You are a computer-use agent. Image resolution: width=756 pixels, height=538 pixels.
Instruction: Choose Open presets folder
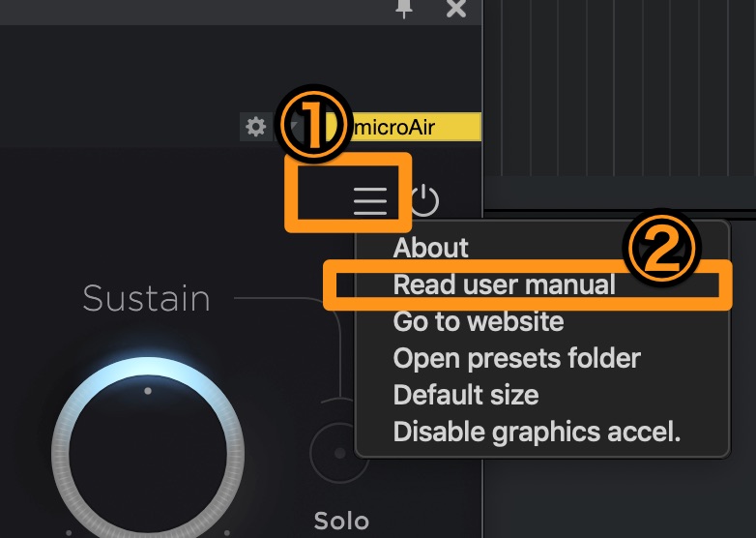click(516, 358)
